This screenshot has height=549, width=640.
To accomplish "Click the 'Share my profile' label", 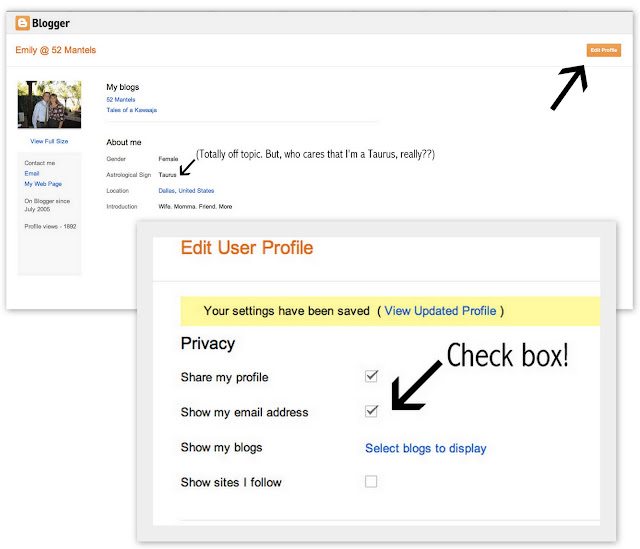I will point(224,378).
